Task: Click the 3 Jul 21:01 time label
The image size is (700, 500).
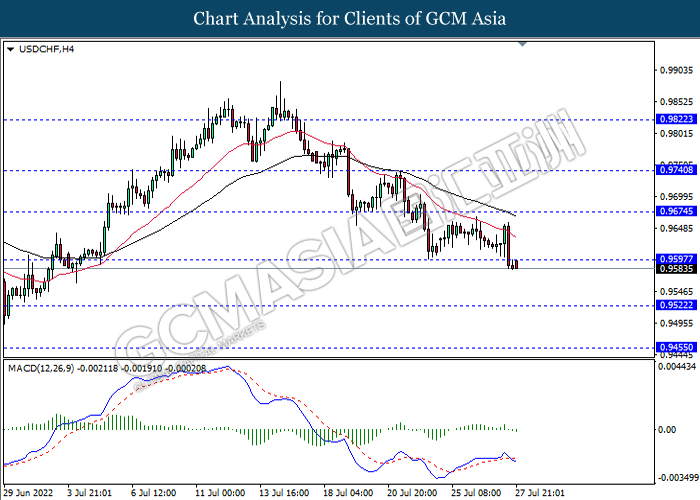Action: pyautogui.click(x=89, y=493)
